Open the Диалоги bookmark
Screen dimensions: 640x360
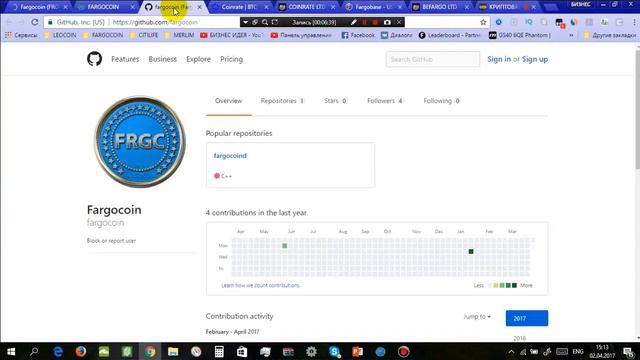(x=397, y=36)
